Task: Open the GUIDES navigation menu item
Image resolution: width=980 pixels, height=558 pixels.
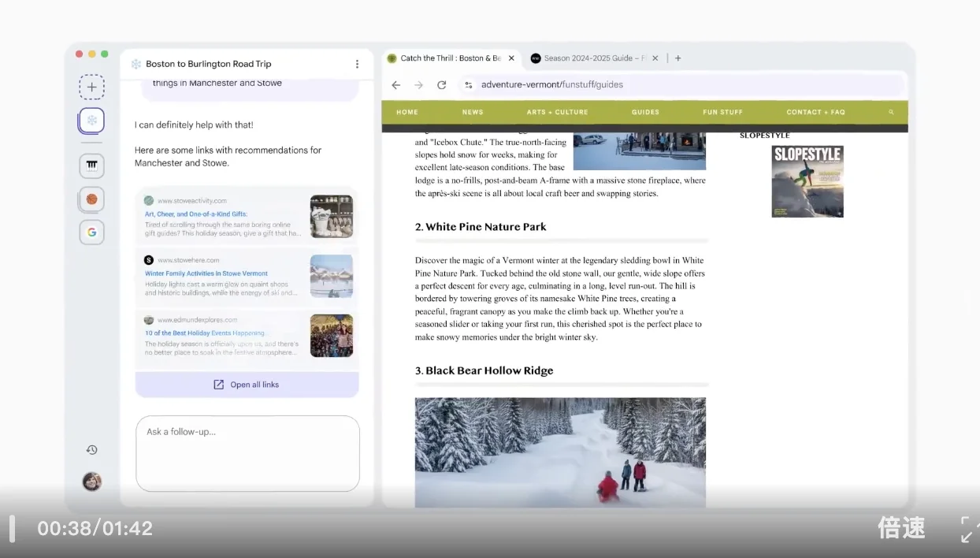Action: (x=645, y=112)
